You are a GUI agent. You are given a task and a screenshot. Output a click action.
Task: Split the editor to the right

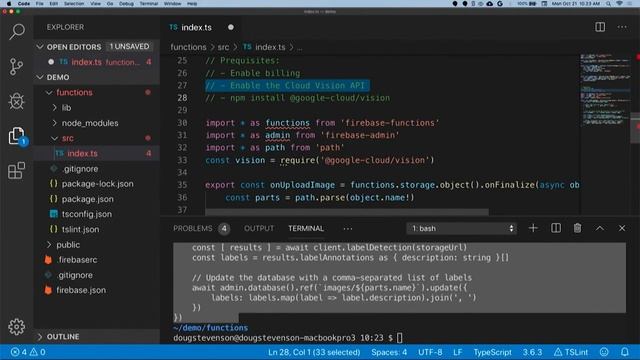(600, 27)
